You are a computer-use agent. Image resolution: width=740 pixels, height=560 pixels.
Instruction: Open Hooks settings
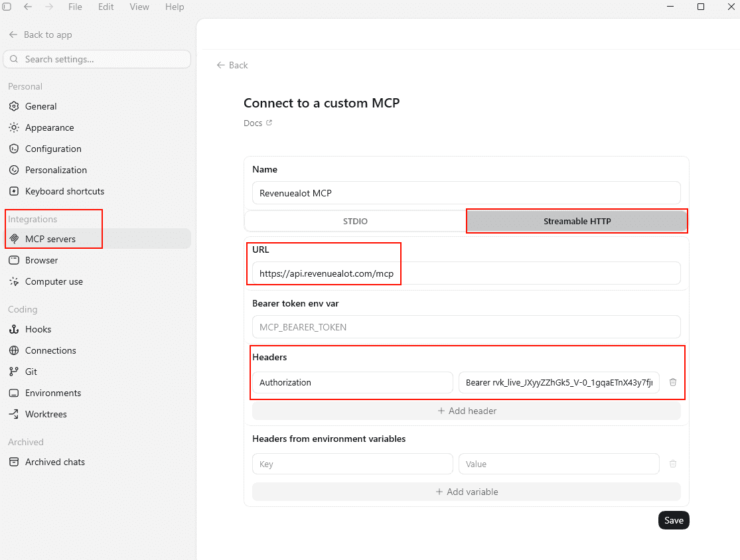[x=97, y=329]
